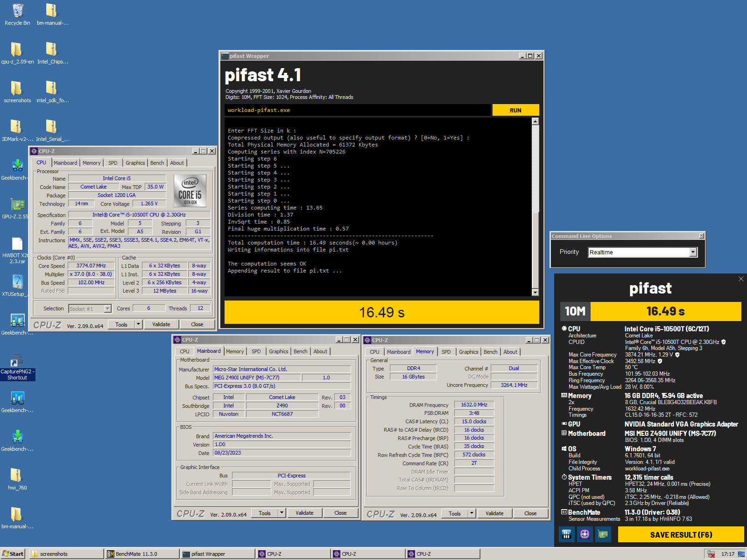Screen dimensions: 747x560
Task: Click the 10M digits label in BenchMate panel
Action: point(575,311)
